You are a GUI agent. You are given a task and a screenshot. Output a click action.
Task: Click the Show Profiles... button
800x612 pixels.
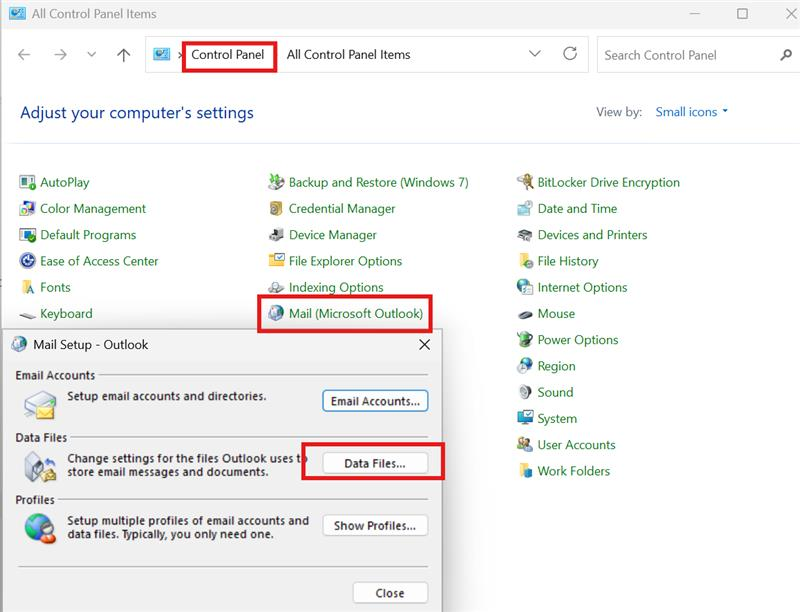[375, 525]
